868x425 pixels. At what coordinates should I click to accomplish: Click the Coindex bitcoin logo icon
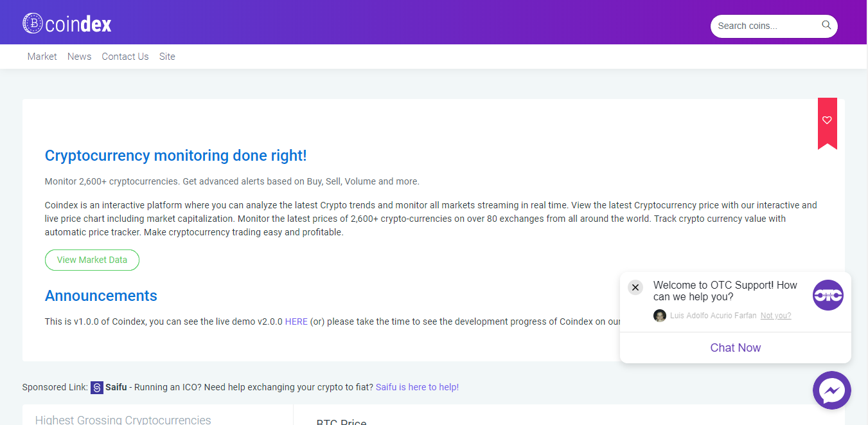coord(33,24)
